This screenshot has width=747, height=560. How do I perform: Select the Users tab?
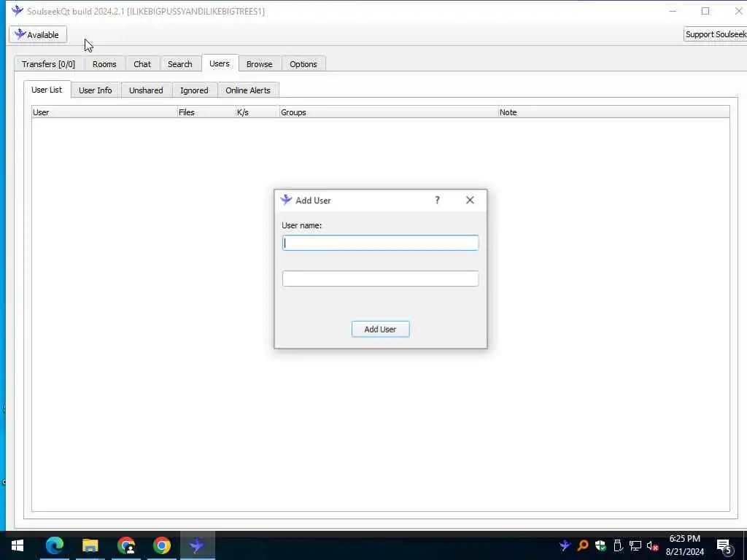click(x=220, y=63)
